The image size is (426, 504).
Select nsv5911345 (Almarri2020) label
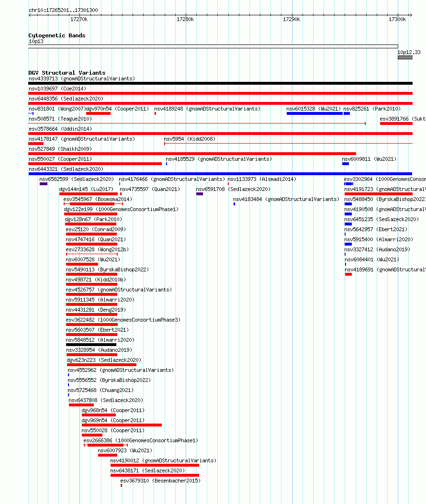click(x=100, y=300)
